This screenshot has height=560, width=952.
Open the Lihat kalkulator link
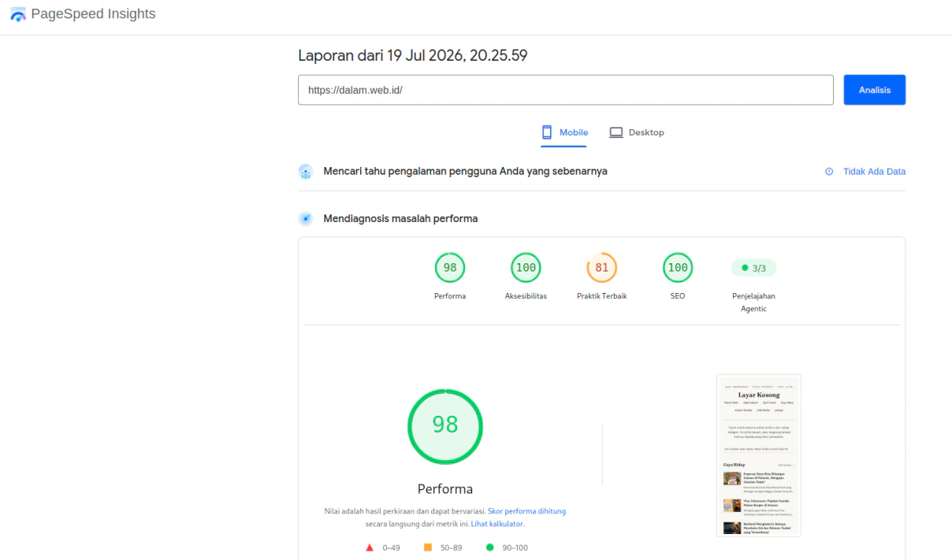497,524
